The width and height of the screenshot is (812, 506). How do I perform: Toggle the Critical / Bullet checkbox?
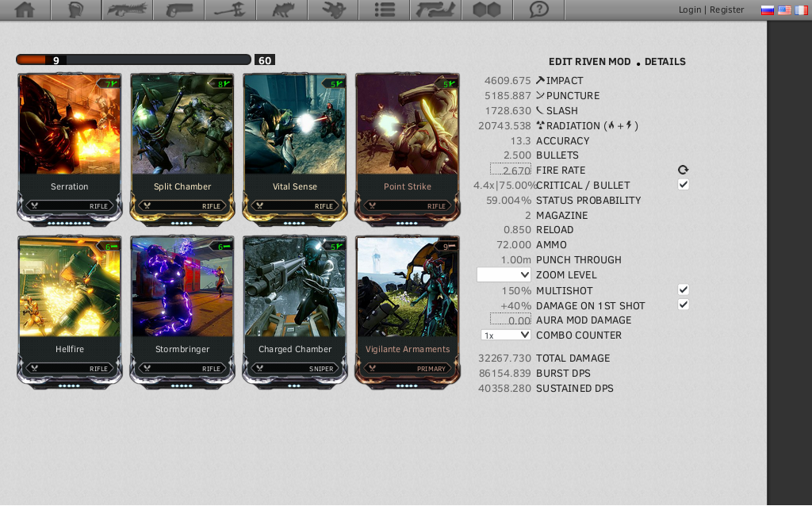click(x=683, y=184)
